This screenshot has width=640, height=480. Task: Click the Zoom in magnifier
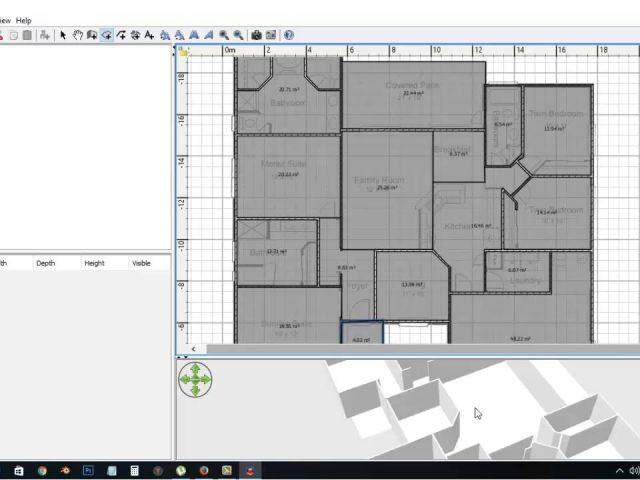click(224, 35)
